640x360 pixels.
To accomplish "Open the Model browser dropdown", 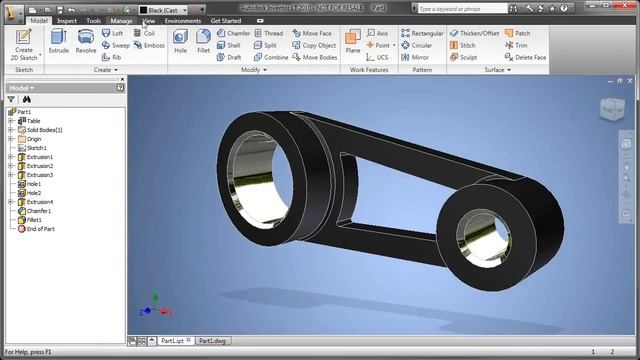I will coord(22,88).
